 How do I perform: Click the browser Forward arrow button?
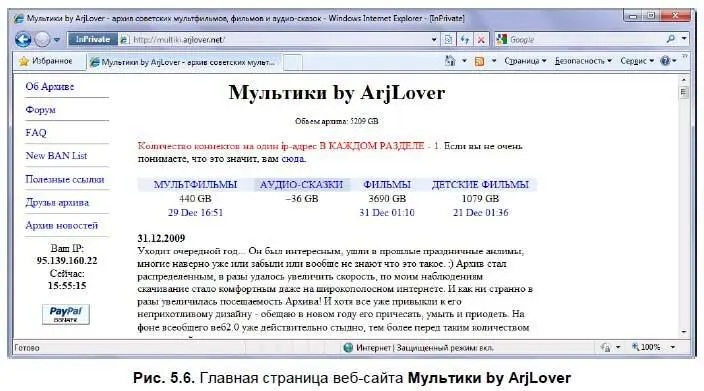43,40
